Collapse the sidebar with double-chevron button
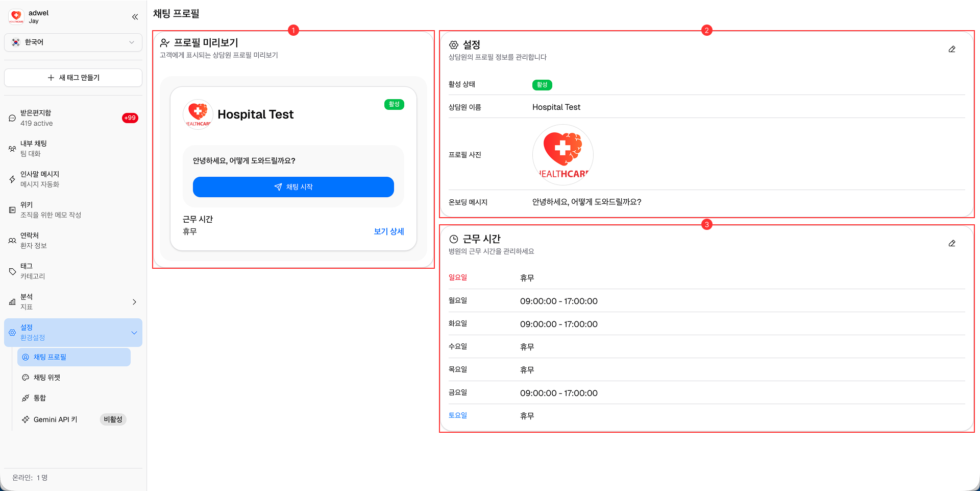 coord(135,16)
